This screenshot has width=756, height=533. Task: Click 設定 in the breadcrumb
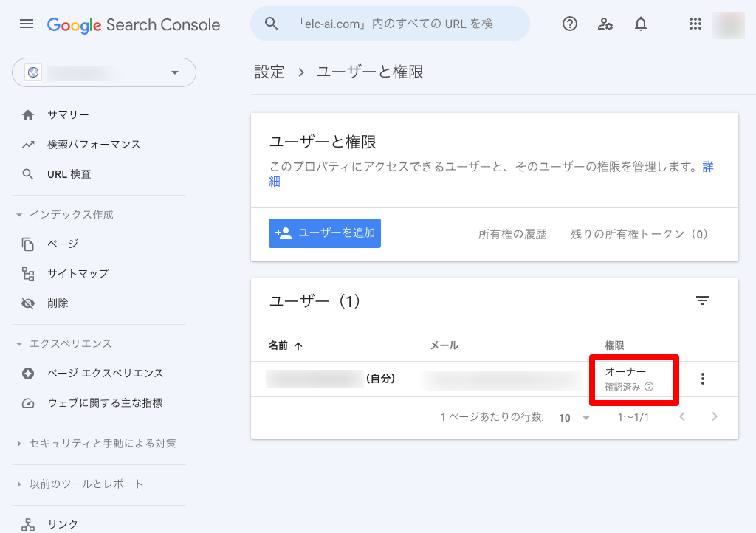[269, 72]
